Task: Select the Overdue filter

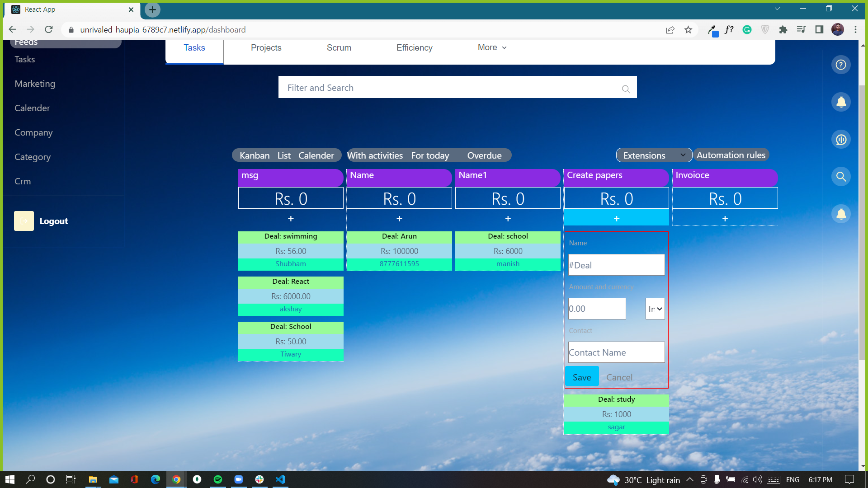Action: click(x=484, y=155)
